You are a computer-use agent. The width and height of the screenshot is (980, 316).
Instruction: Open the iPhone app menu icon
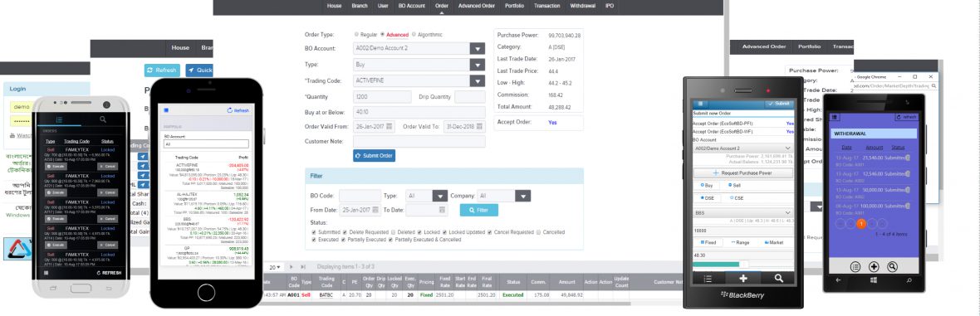pyautogui.click(x=165, y=110)
